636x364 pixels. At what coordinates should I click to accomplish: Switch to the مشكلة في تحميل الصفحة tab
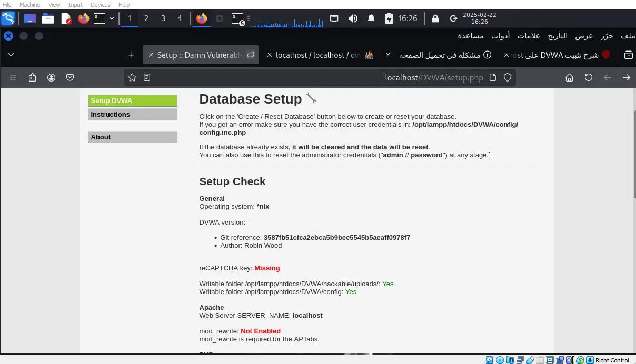440,55
